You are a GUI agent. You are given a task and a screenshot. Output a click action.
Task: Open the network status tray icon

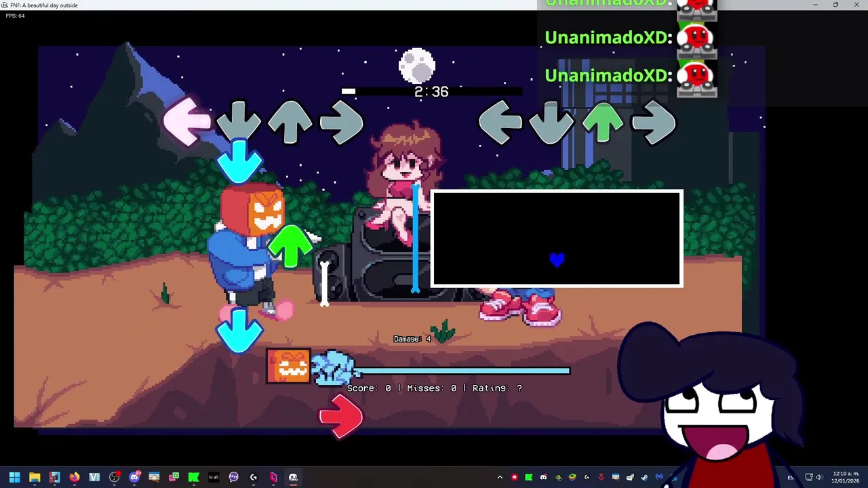808,477
